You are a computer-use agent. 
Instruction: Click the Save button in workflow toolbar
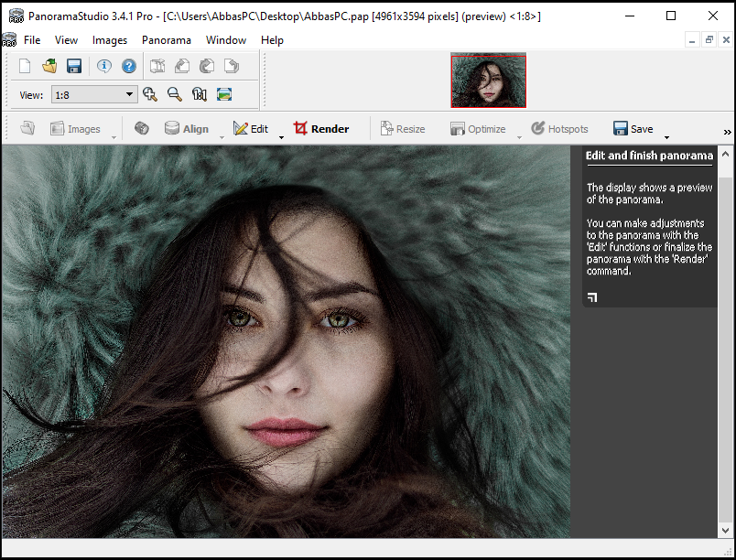[x=633, y=128]
